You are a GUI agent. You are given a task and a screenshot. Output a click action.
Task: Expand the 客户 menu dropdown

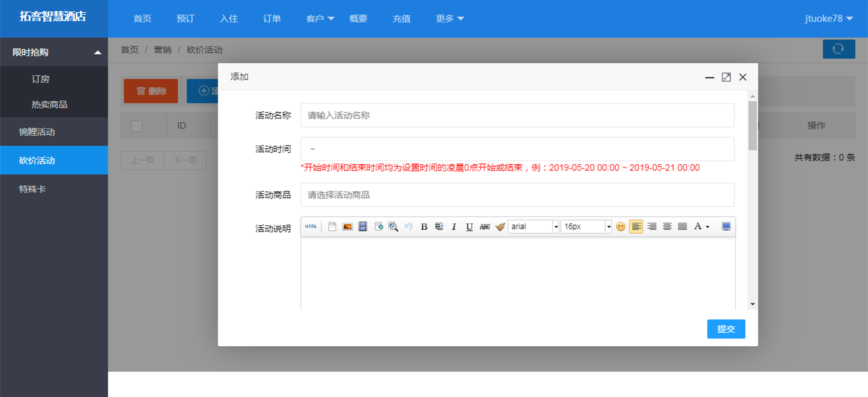click(320, 18)
